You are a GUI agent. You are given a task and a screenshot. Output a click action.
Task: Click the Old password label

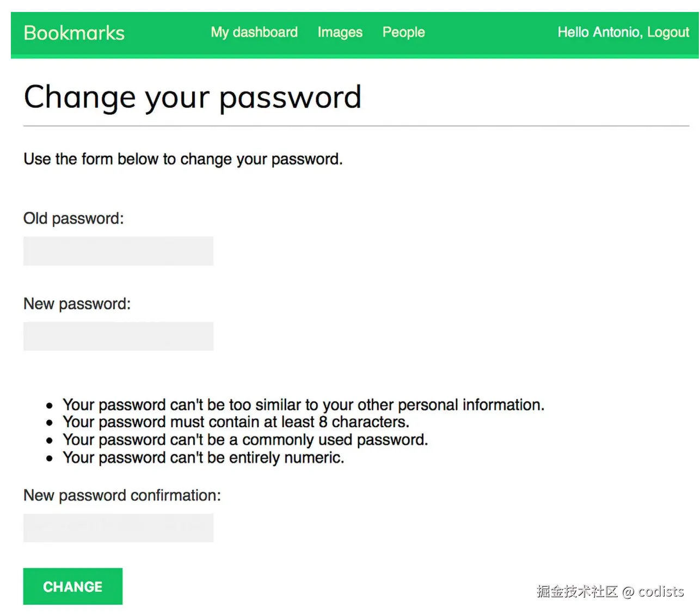73,218
